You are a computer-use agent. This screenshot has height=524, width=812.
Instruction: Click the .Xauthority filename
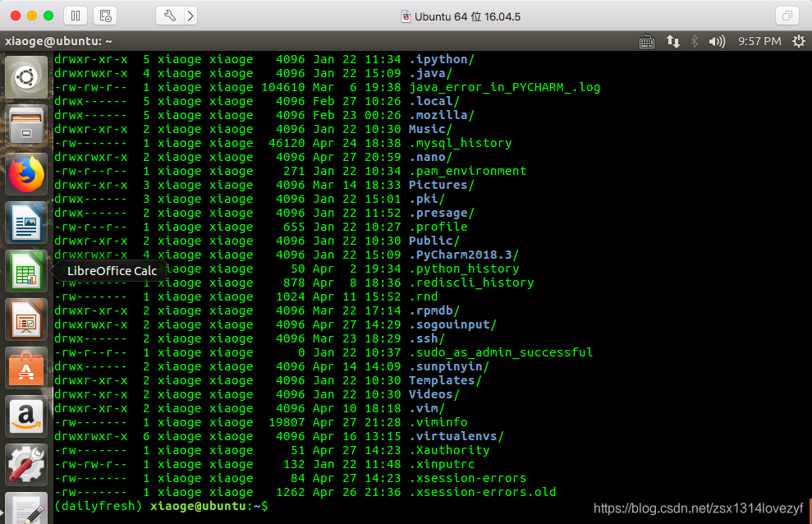pos(449,451)
